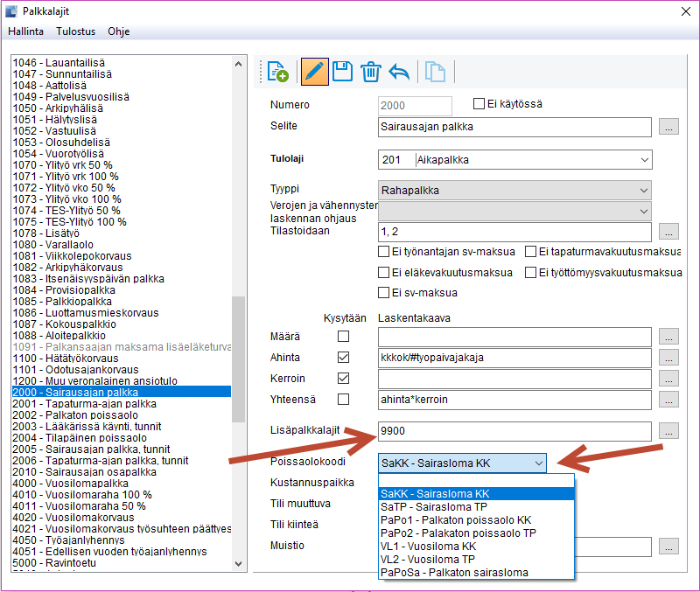The width and height of the screenshot is (700, 592).
Task: Click the save diskette icon
Action: (342, 73)
